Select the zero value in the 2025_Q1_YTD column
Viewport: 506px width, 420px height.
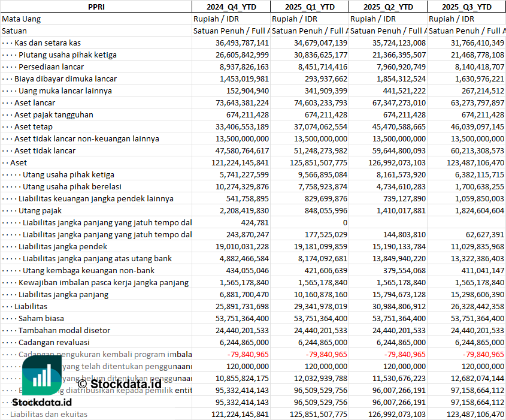(344, 222)
